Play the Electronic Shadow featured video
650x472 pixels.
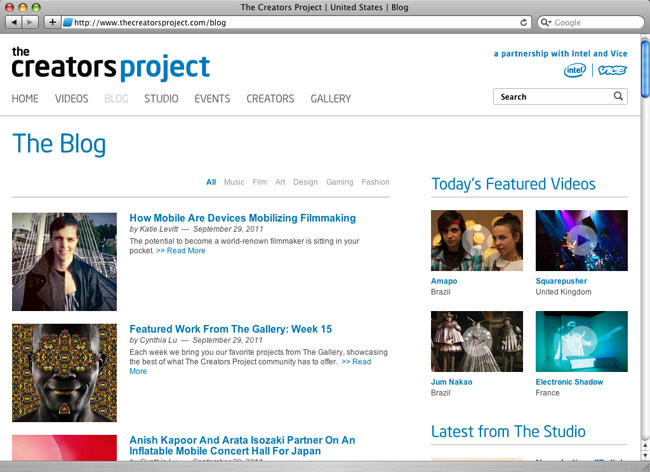[582, 341]
